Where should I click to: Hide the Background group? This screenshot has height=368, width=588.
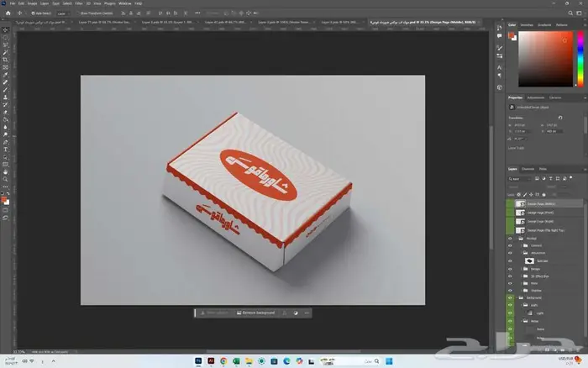point(510,297)
